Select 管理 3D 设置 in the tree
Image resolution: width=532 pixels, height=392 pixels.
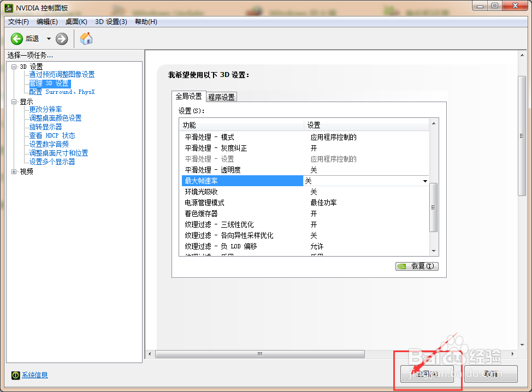49,84
